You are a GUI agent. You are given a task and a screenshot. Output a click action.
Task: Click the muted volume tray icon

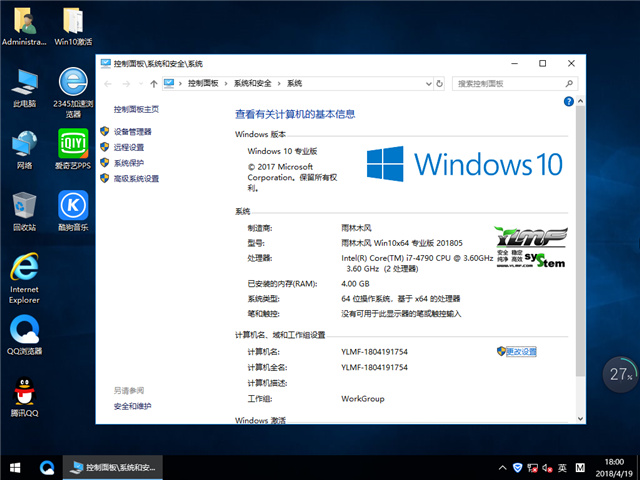click(547, 468)
